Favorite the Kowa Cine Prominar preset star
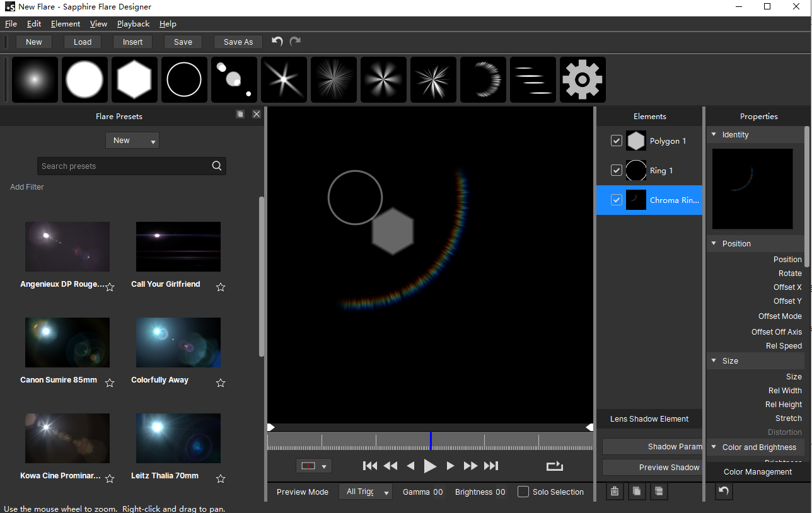This screenshot has width=812, height=513. pyautogui.click(x=110, y=479)
